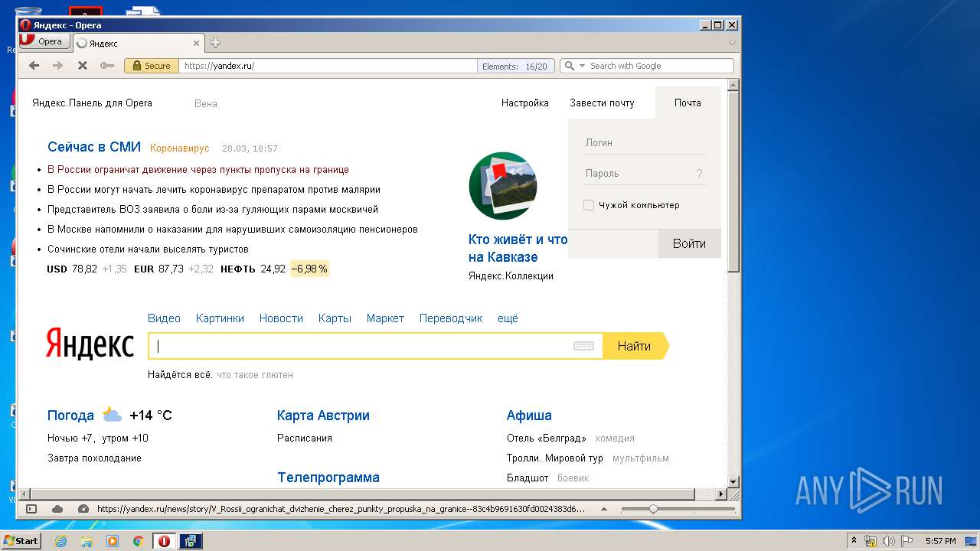Check the Чужой компьютер checkbox
The height and width of the screenshot is (551, 980).
(589, 205)
